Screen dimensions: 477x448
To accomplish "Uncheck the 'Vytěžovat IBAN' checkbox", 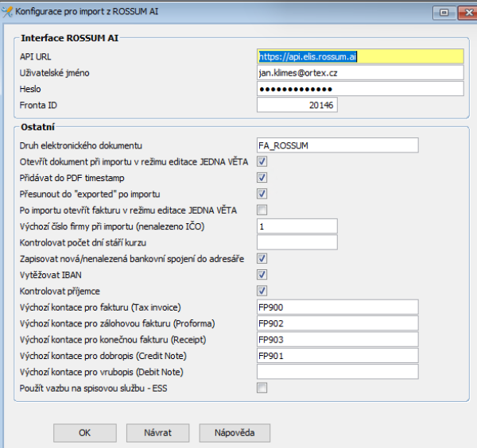I will 262,275.
